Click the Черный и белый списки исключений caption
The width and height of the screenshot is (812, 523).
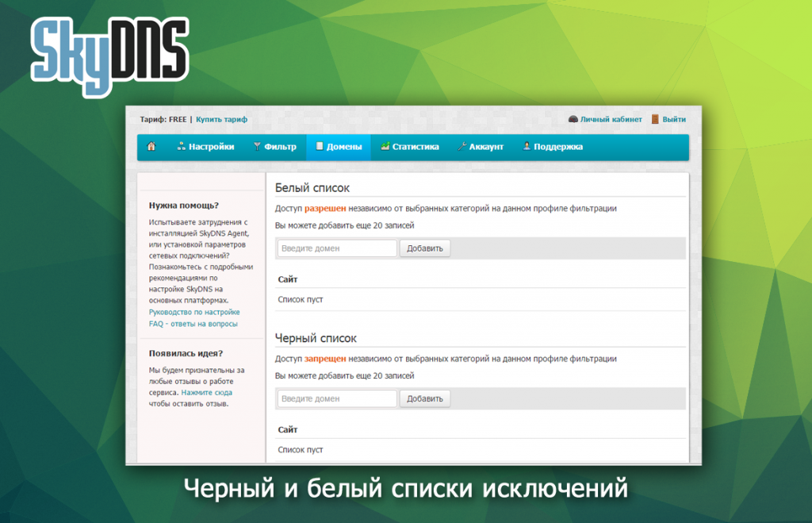point(406,488)
